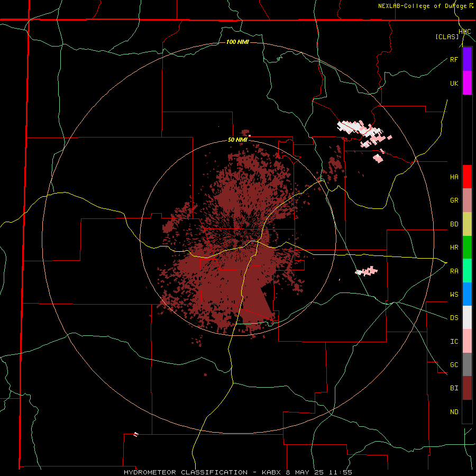Click the BD legend label
This screenshot has width=476, height=476.
[454, 224]
